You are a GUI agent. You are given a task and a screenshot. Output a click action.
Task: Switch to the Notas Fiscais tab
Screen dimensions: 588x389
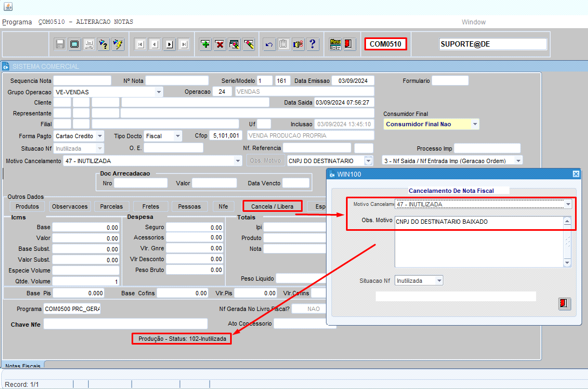[23, 366]
